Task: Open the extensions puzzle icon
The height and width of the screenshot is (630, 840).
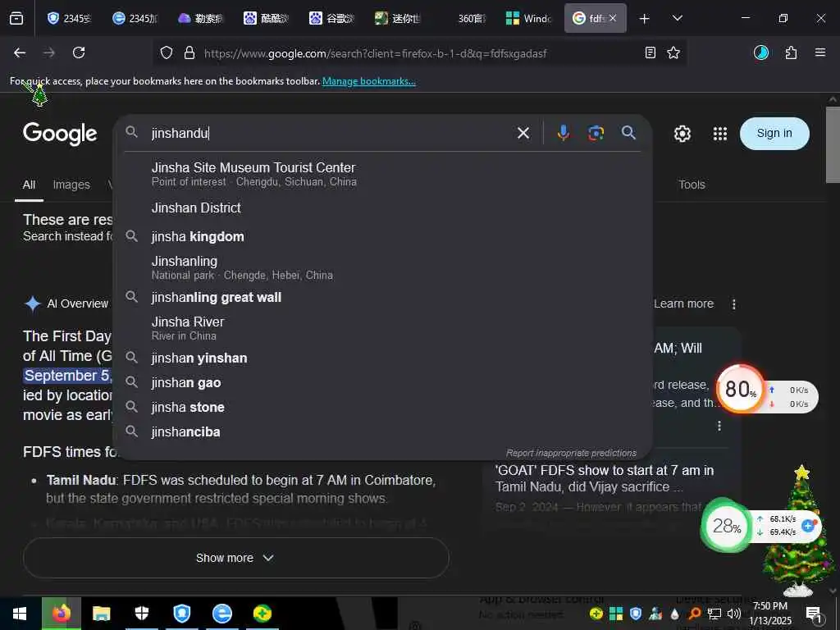Action: (x=791, y=52)
